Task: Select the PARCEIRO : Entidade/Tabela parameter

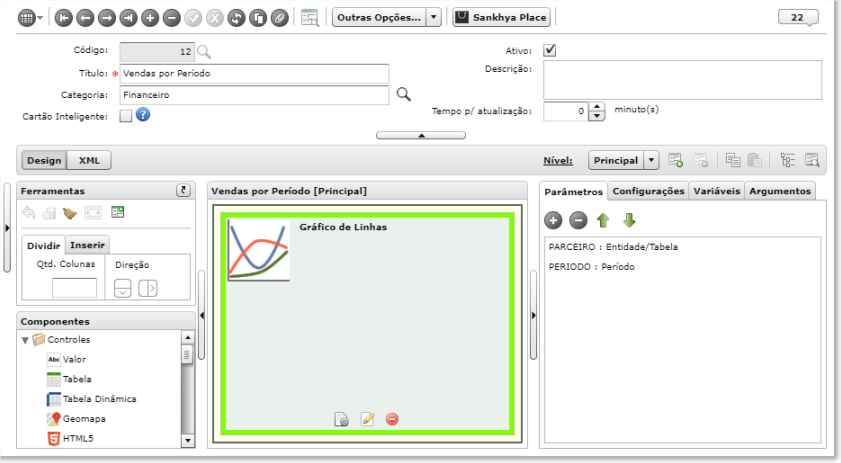Action: pos(613,247)
